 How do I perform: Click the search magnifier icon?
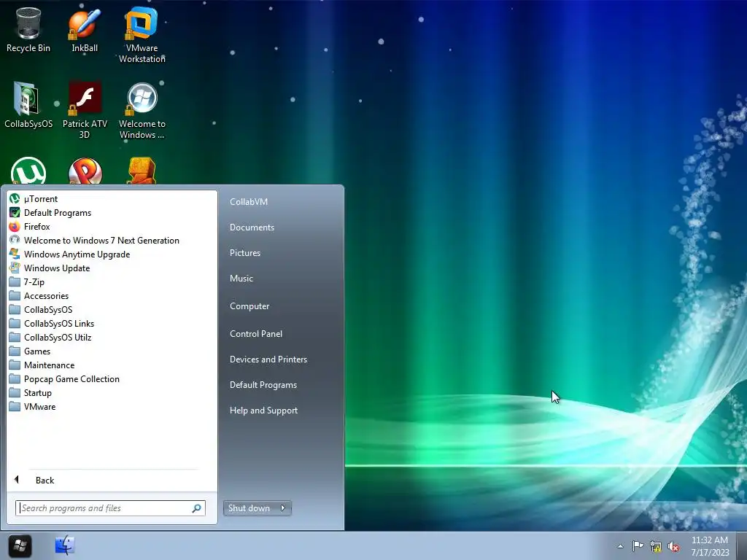point(196,508)
